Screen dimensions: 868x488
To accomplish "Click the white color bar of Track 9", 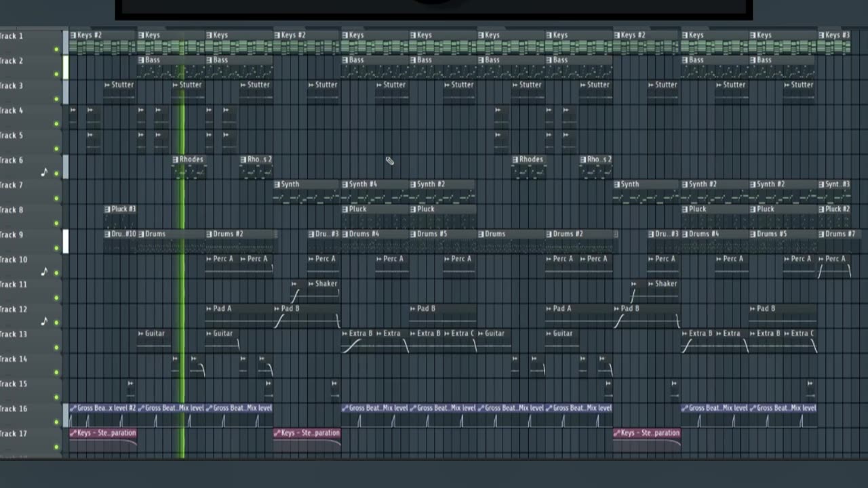I will pos(66,241).
